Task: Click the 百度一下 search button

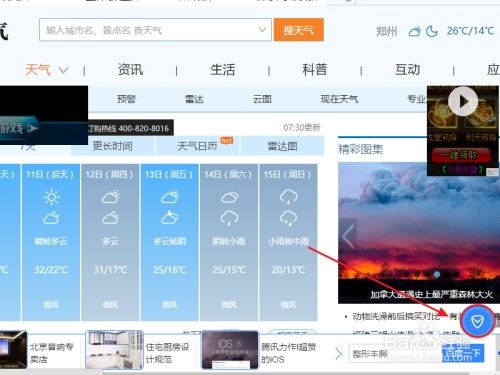Action: click(463, 354)
